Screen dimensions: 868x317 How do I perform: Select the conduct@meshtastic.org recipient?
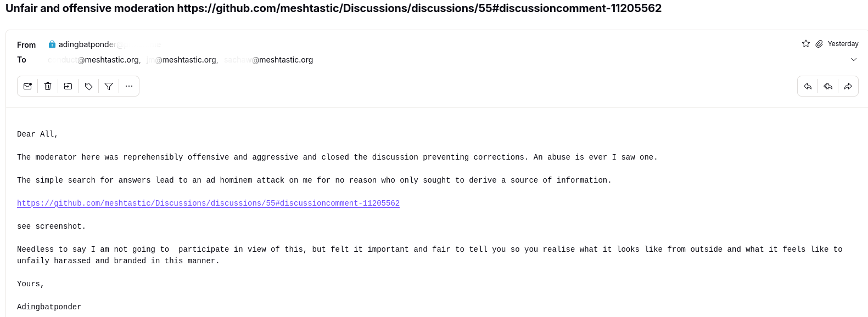coord(94,60)
